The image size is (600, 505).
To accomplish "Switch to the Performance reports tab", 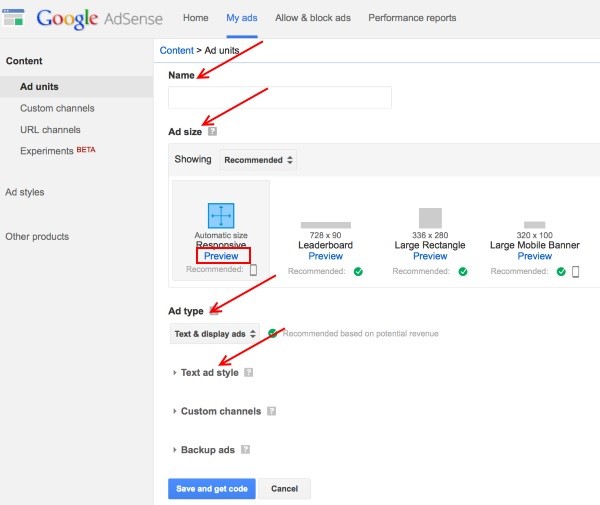I will point(412,18).
